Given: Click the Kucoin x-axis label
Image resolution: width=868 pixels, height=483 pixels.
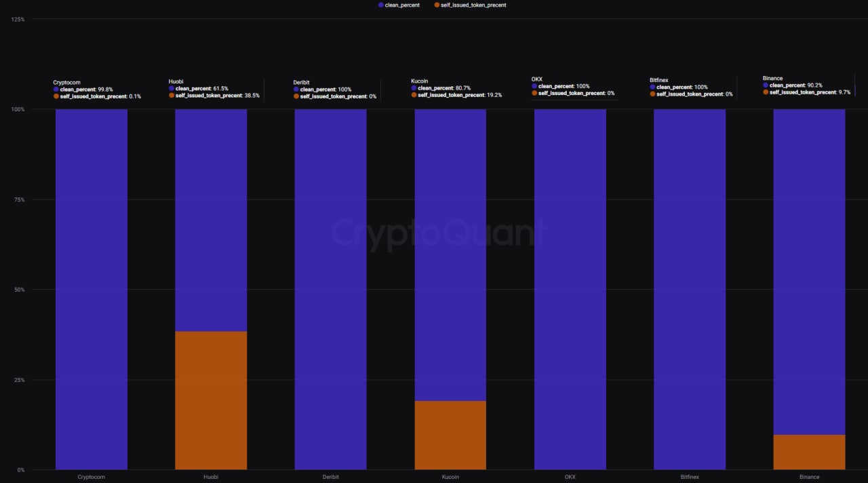Looking at the screenshot, I should point(450,477).
